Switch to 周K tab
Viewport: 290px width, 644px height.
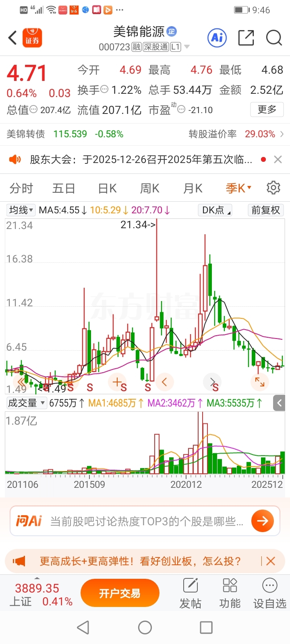point(149,188)
